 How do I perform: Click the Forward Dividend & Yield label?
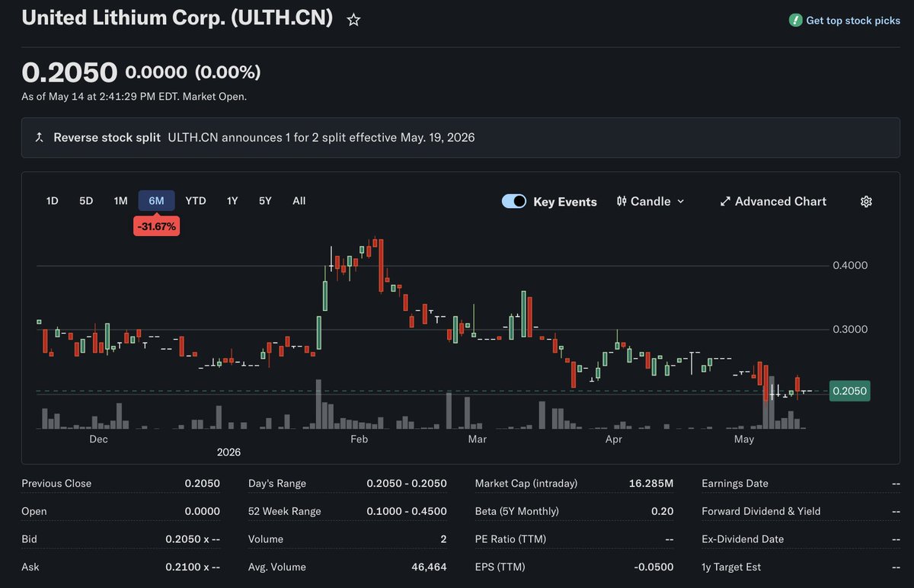pyautogui.click(x=761, y=511)
